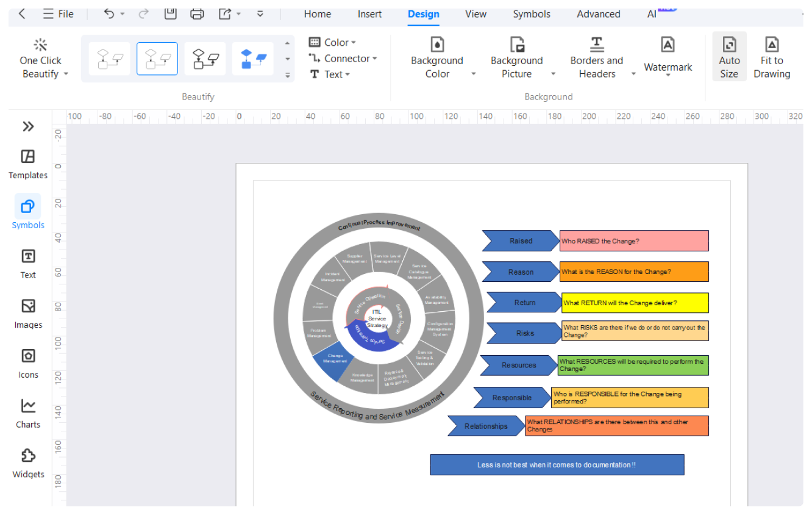Click One Click Beautify
Image resolution: width=812 pixels, height=515 pixels.
[x=41, y=59]
